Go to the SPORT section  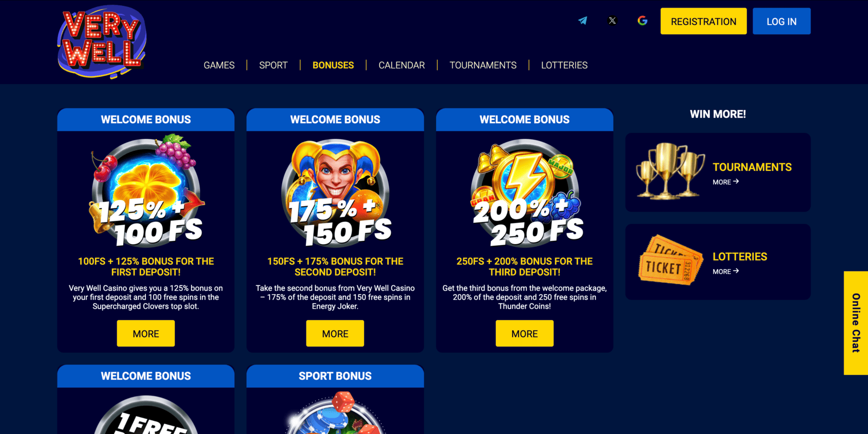pyautogui.click(x=273, y=65)
